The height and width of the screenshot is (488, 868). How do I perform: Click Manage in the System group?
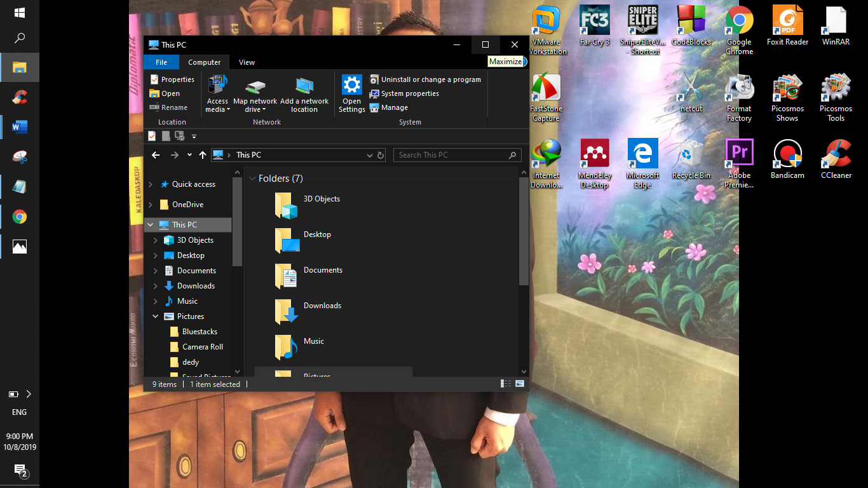[389, 107]
